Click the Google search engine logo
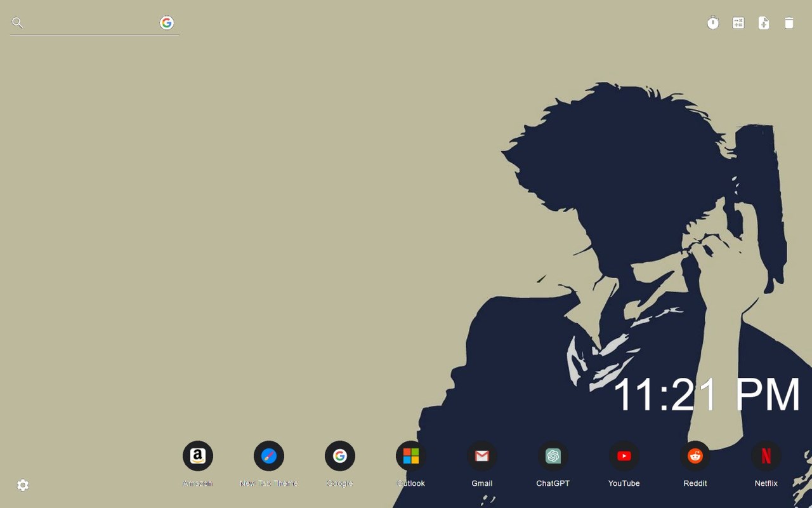 pyautogui.click(x=167, y=23)
